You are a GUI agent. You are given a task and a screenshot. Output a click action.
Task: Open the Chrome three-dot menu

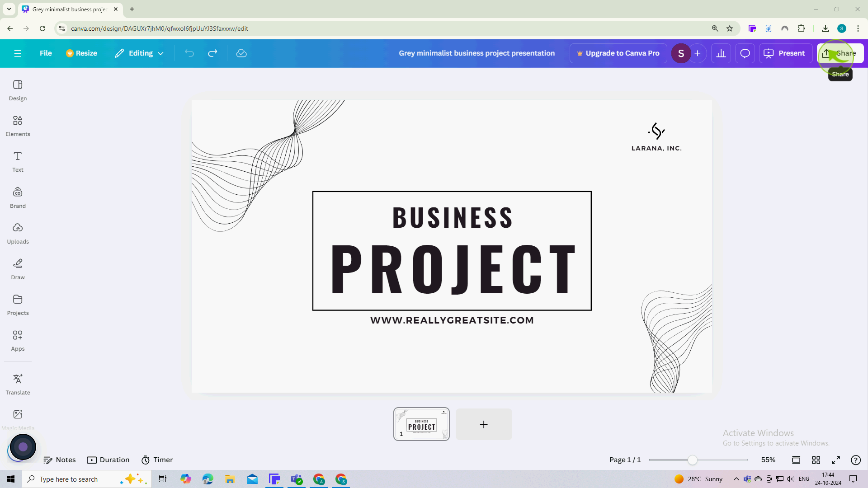point(858,28)
